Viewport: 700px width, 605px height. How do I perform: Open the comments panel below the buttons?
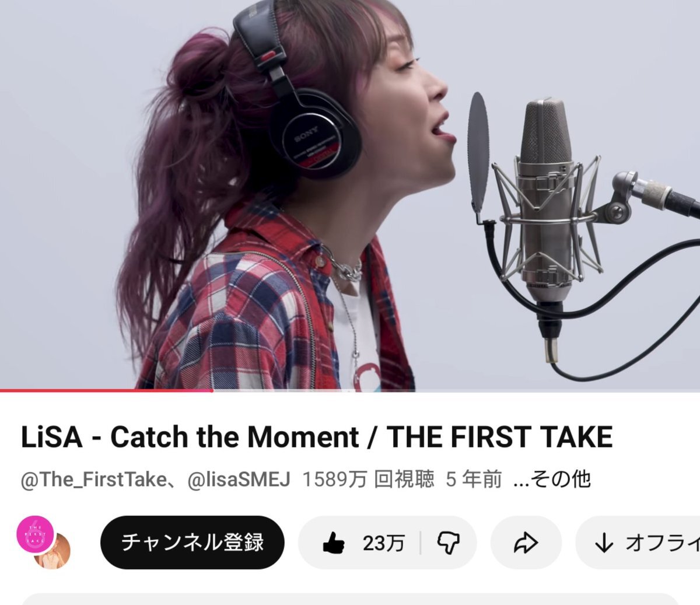(x=350, y=599)
